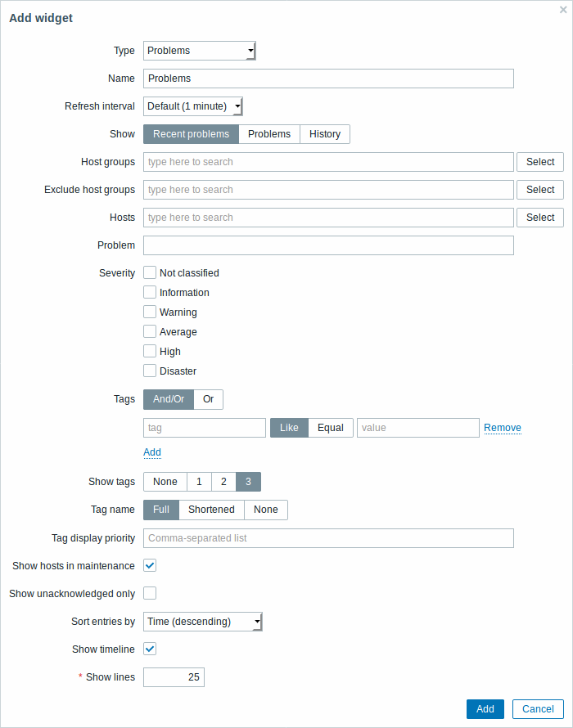573x728 pixels.
Task: Click the Add tag link
Action: [152, 452]
